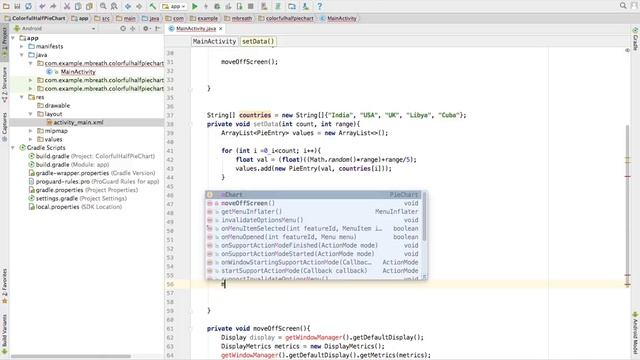Start debugging with the bug icon
Image resolution: width=640 pixels, height=360 pixels.
pyautogui.click(x=217, y=6)
